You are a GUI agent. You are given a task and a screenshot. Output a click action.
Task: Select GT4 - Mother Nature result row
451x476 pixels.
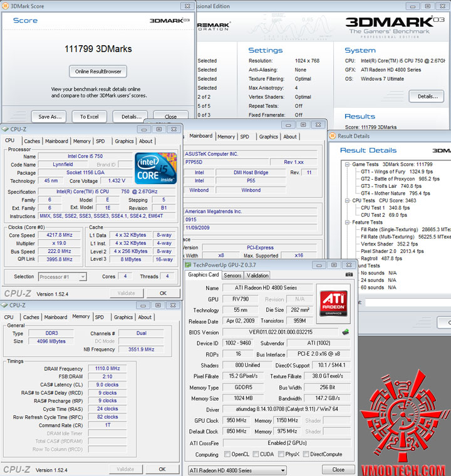pos(395,193)
